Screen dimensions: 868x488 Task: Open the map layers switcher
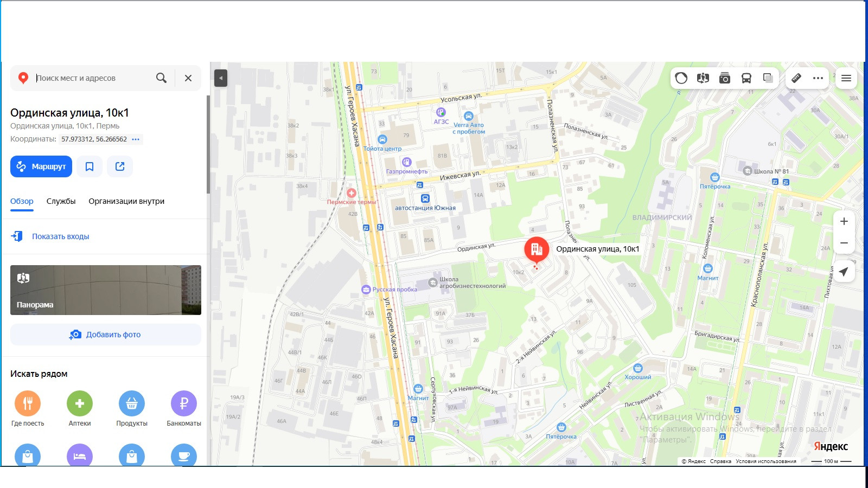coord(768,78)
